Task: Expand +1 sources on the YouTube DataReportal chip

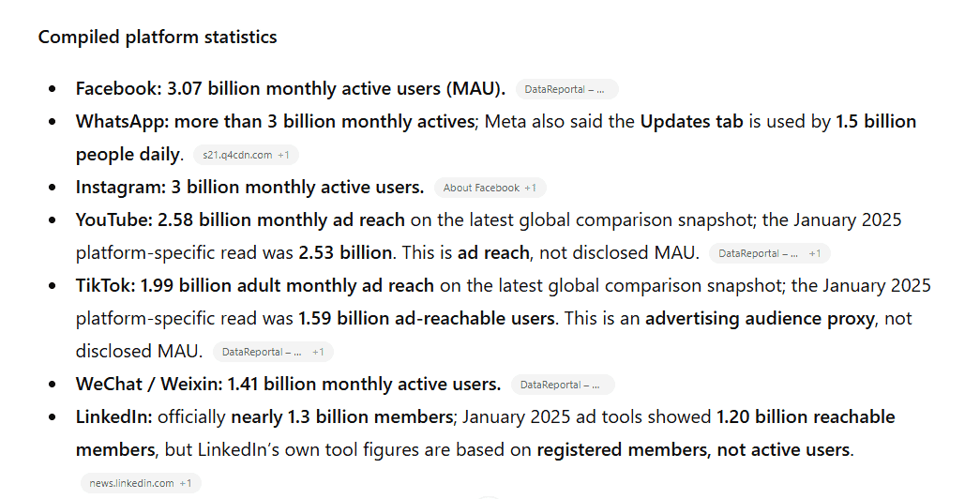Action: 814,253
